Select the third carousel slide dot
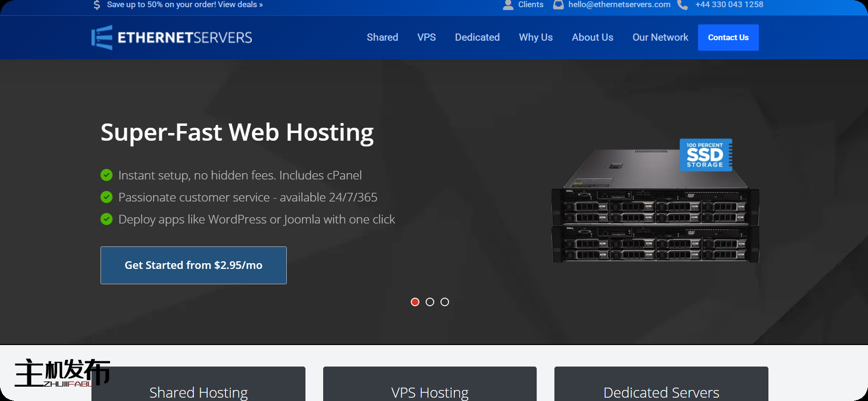Viewport: 868px width, 401px height. (x=445, y=302)
